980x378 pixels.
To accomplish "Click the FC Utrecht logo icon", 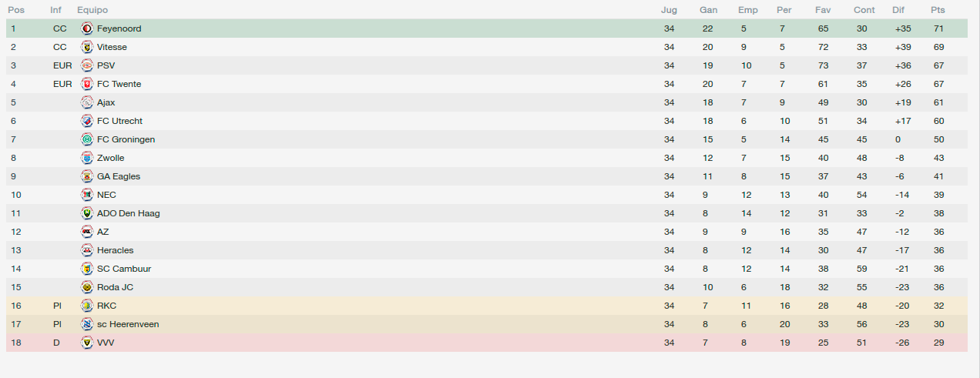I will [x=86, y=121].
